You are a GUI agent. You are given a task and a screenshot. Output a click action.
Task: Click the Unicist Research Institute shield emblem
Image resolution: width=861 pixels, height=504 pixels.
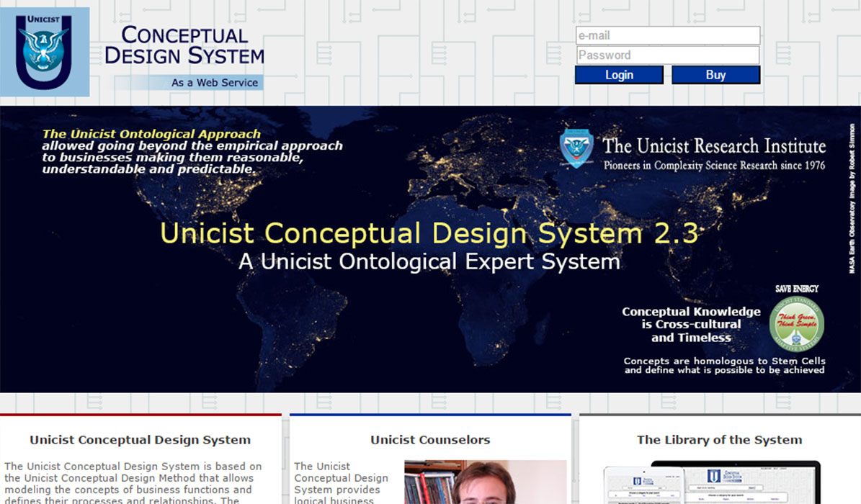(576, 148)
